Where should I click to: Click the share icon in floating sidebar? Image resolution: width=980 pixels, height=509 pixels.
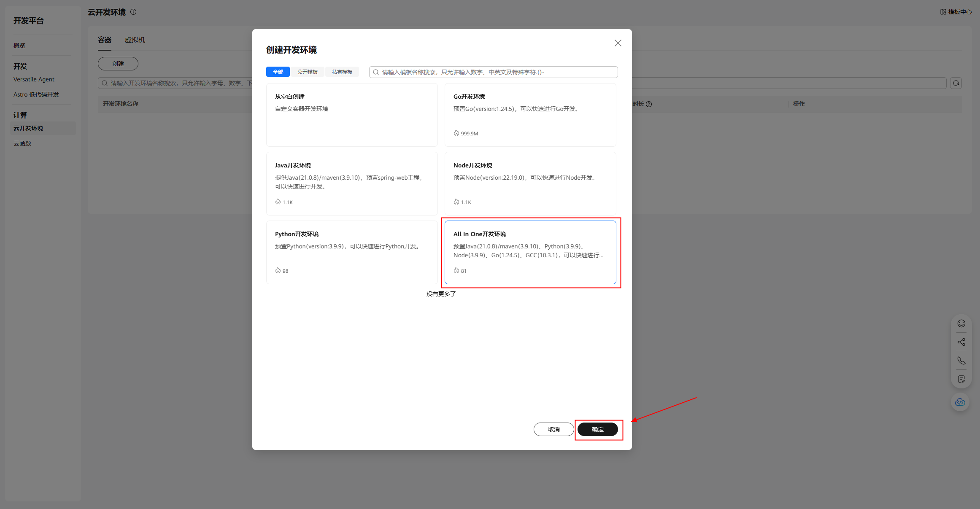(961, 342)
